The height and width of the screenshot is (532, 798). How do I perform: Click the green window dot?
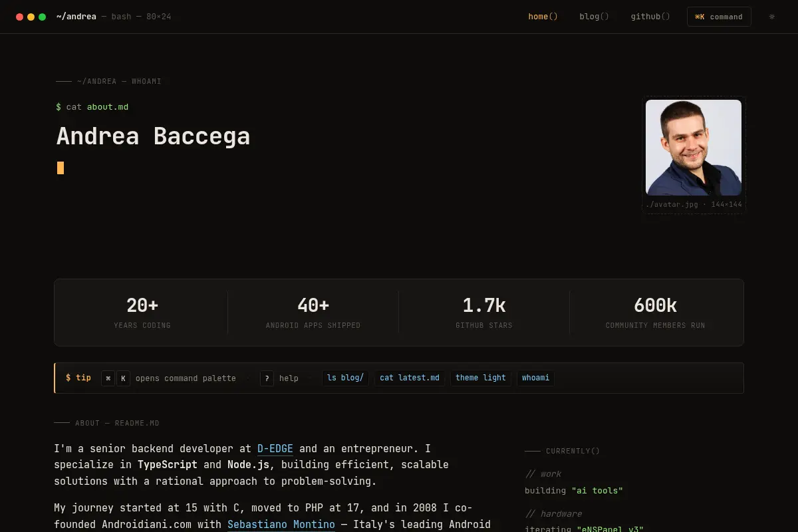(x=43, y=17)
